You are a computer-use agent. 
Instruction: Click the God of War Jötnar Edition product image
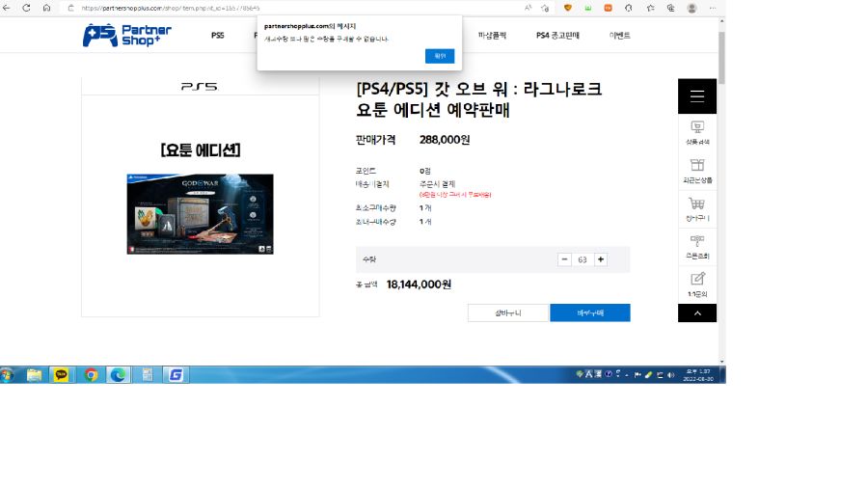[200, 213]
